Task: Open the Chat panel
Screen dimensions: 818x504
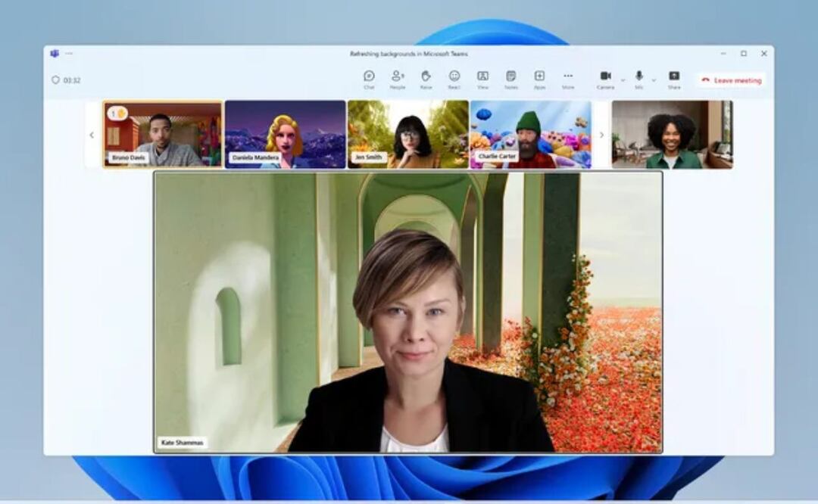Action: click(369, 79)
